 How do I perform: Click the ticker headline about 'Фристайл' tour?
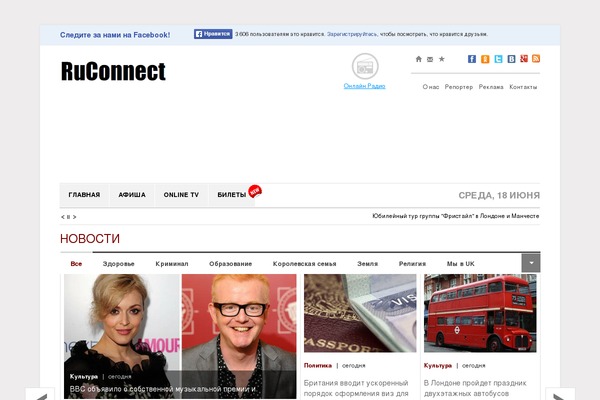coord(456,216)
